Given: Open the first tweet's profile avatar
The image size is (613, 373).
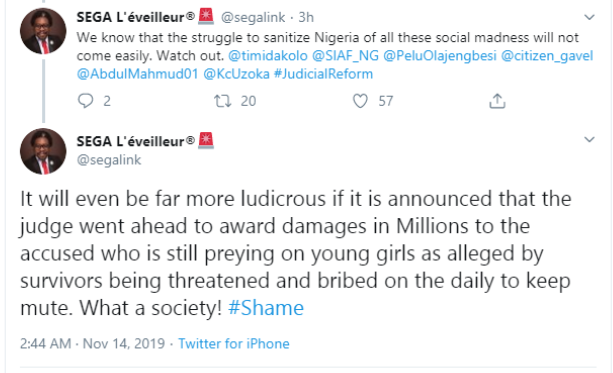Looking at the screenshot, I should (x=43, y=31).
